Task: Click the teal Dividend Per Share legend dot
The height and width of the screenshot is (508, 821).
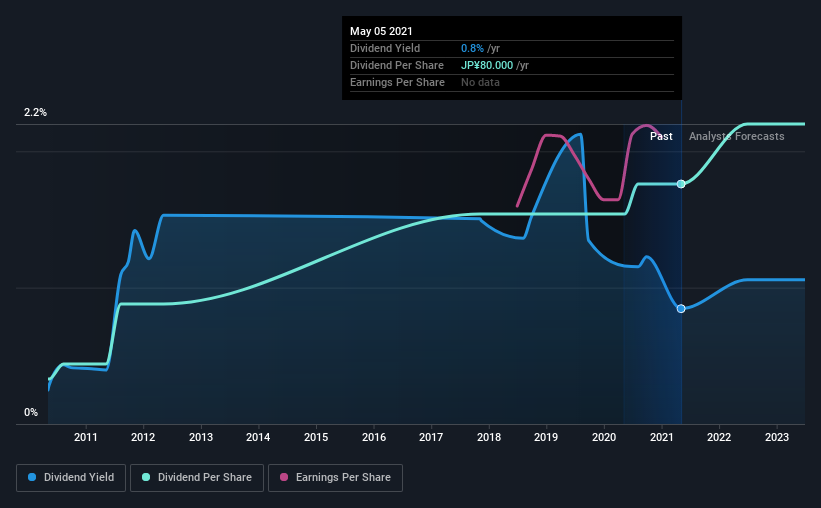Action: click(x=146, y=477)
